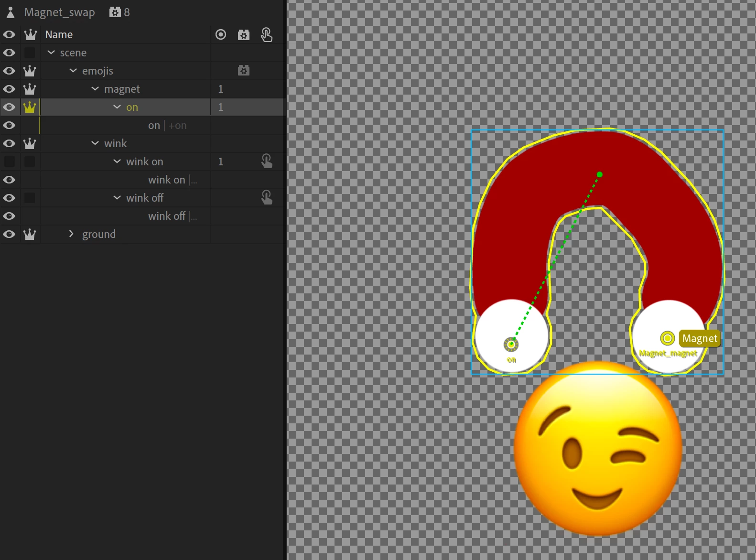This screenshot has height=560, width=756.
Task: Toggle the crown on the emojis row
Action: coord(30,71)
